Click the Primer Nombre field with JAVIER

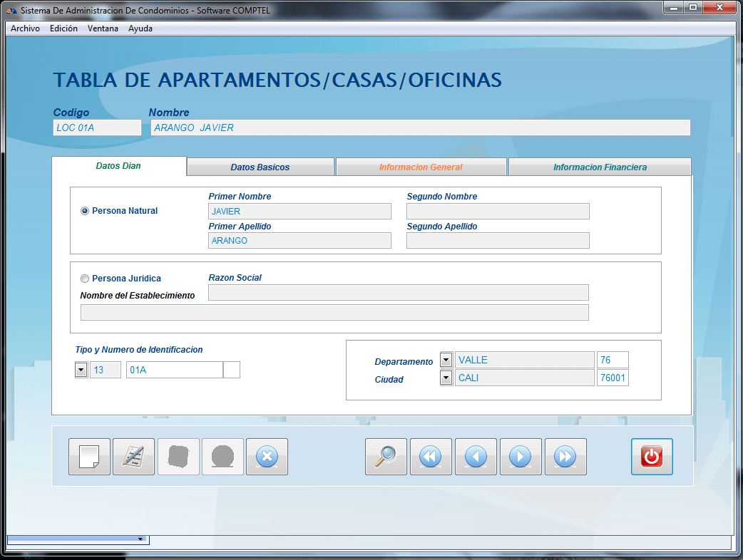(299, 212)
